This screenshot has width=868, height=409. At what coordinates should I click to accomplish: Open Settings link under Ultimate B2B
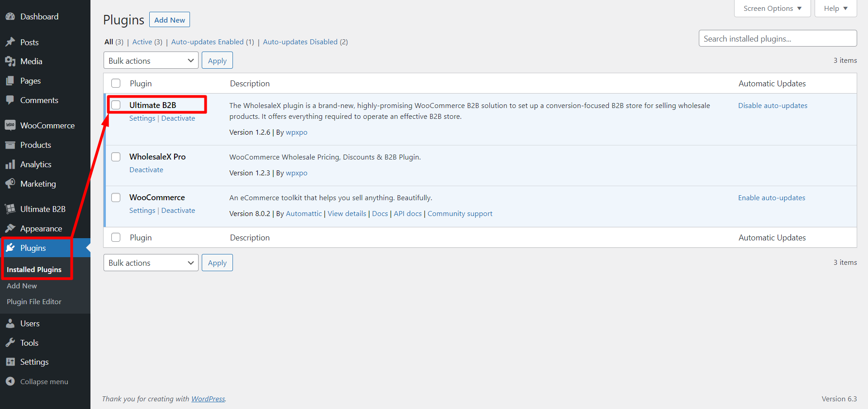click(142, 118)
